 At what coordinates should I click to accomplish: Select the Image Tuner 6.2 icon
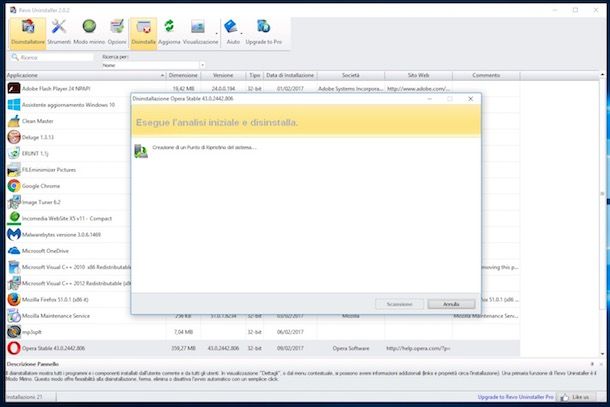coord(14,202)
